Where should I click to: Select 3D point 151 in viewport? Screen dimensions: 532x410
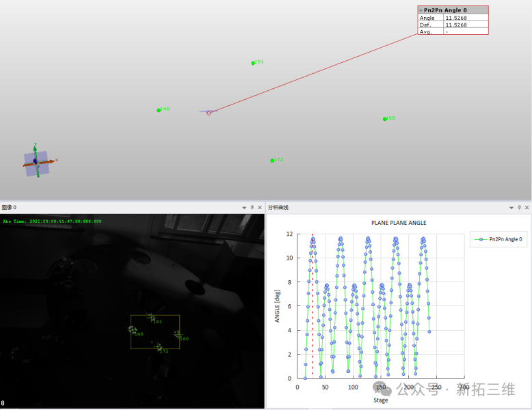click(253, 63)
